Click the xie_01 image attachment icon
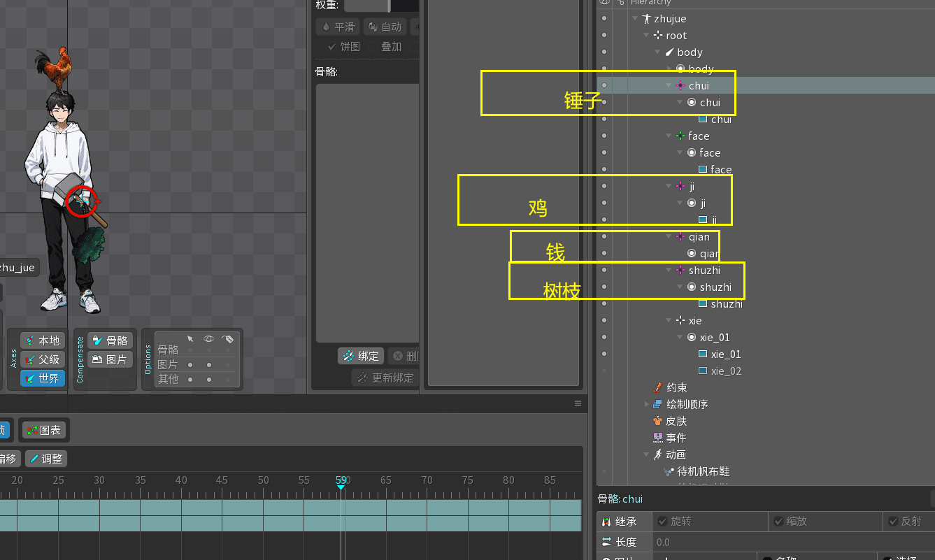Screen dimensions: 935x560 point(703,354)
